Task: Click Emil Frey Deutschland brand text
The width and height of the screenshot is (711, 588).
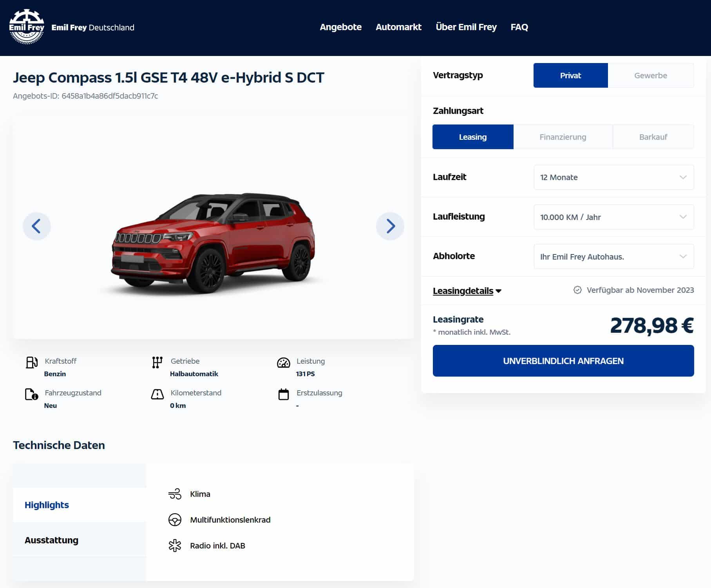Action: [93, 27]
